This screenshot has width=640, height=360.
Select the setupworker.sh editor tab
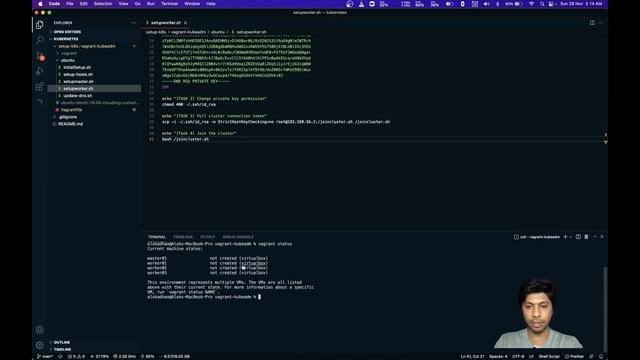pyautogui.click(x=166, y=23)
